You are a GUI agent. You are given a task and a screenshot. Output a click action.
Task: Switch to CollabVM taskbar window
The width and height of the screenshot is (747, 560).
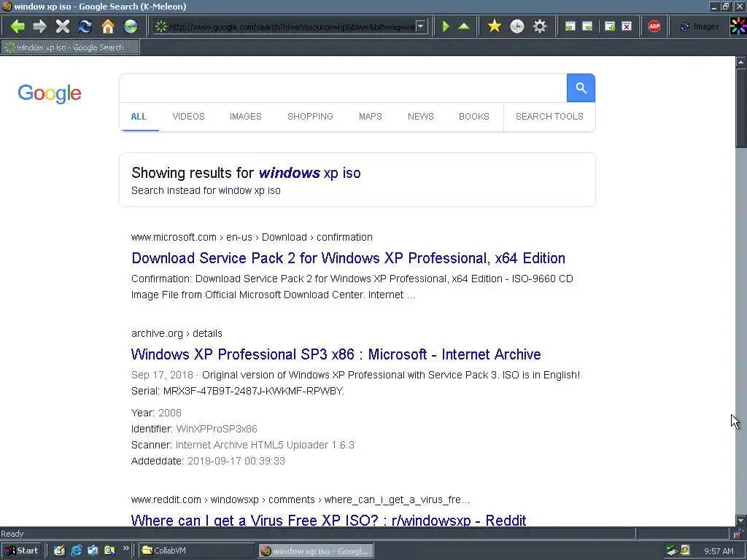196,551
